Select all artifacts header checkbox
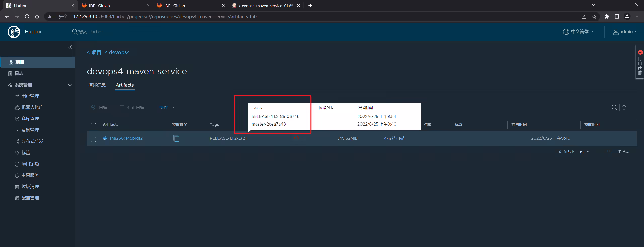Screen dimensions: 644x247 (93, 126)
